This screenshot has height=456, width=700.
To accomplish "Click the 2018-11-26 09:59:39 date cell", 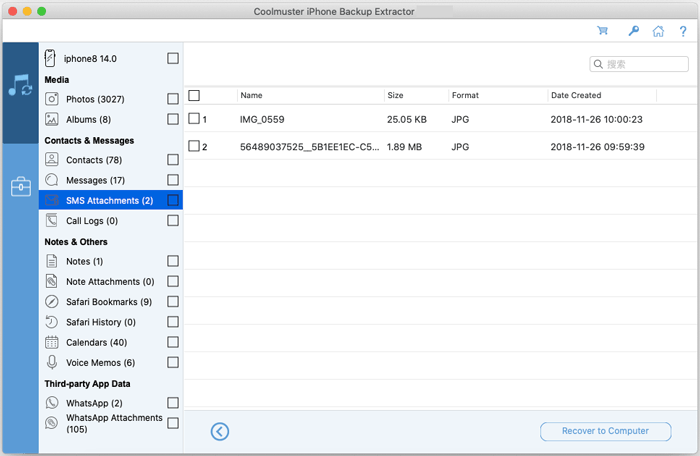I will [x=597, y=147].
